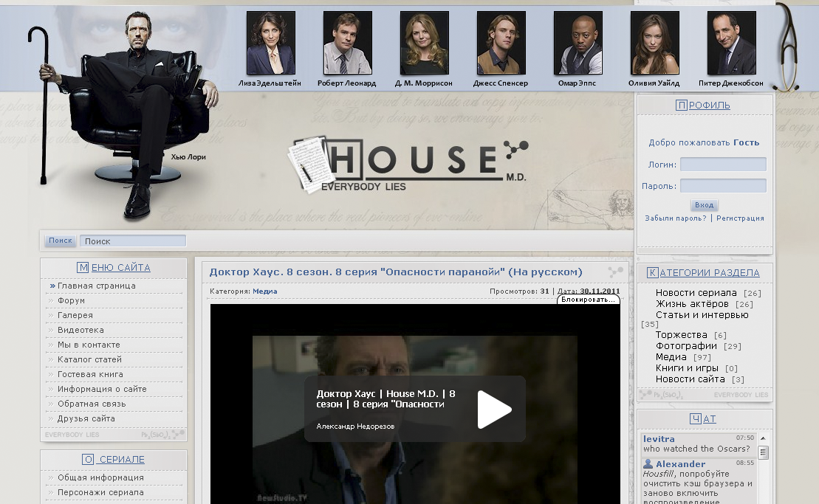Open the Категории раздела heading link

[703, 273]
